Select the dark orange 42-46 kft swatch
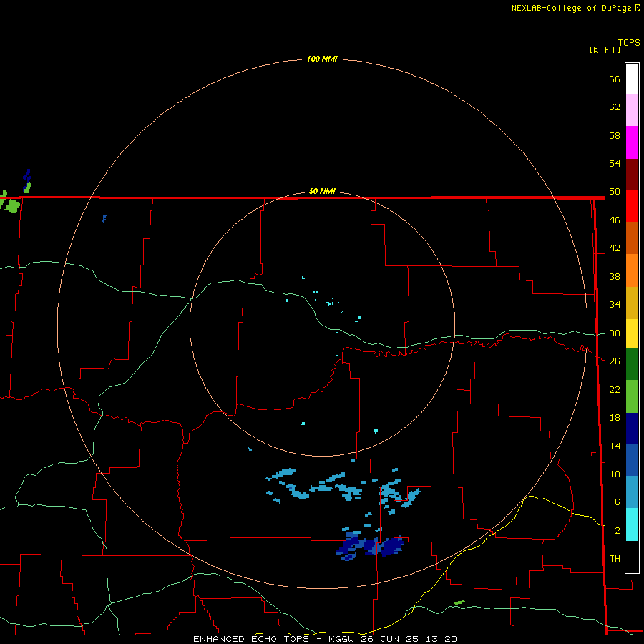This screenshot has height=644, width=644. tap(632, 238)
